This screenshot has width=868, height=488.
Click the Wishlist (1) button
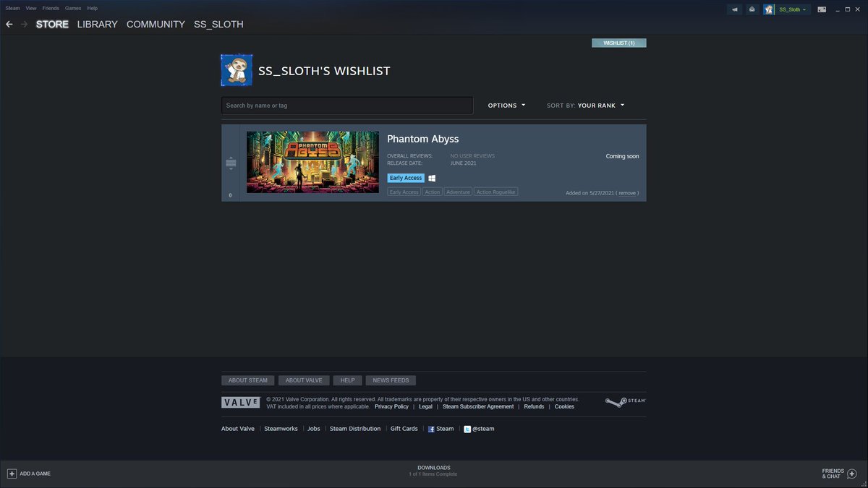click(618, 43)
